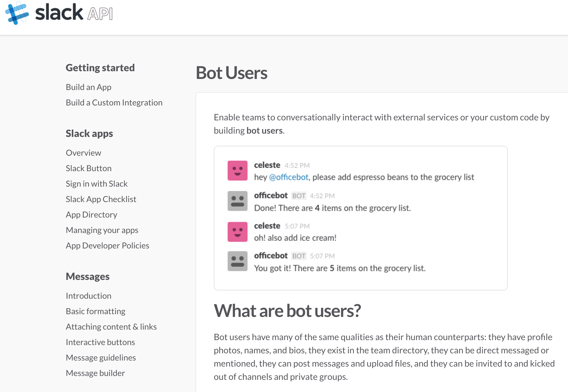Image resolution: width=568 pixels, height=392 pixels.
Task: Click the BOT badge beside officebot's name
Action: click(299, 195)
